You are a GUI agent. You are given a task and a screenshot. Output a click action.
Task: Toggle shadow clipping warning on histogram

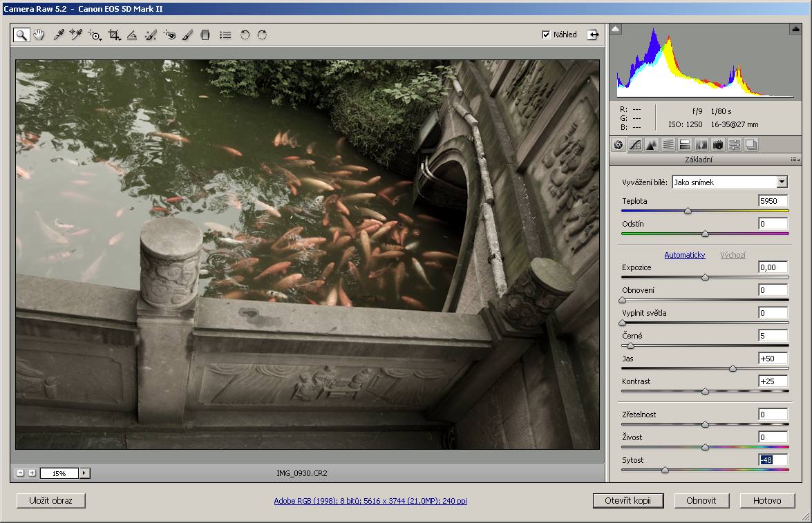tap(616, 29)
